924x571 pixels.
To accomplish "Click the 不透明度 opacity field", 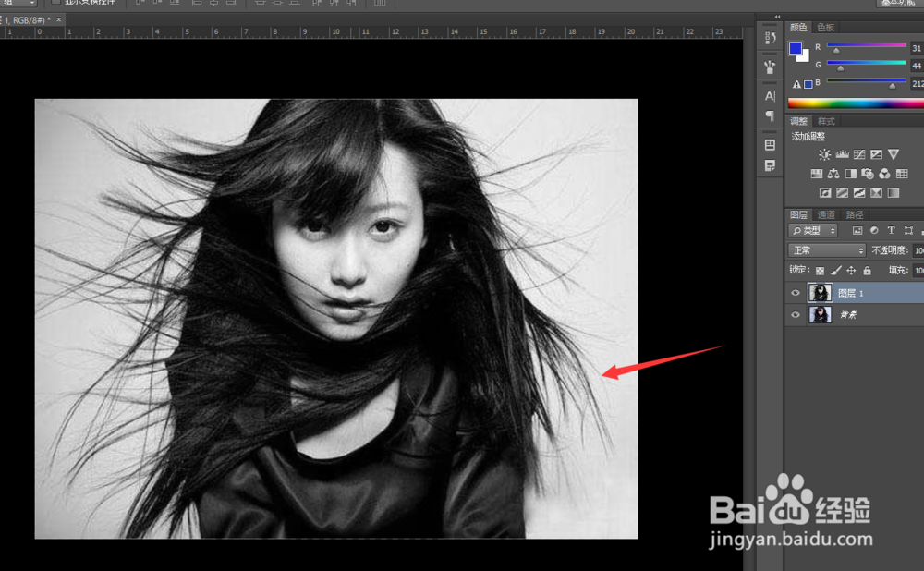I will tap(918, 250).
